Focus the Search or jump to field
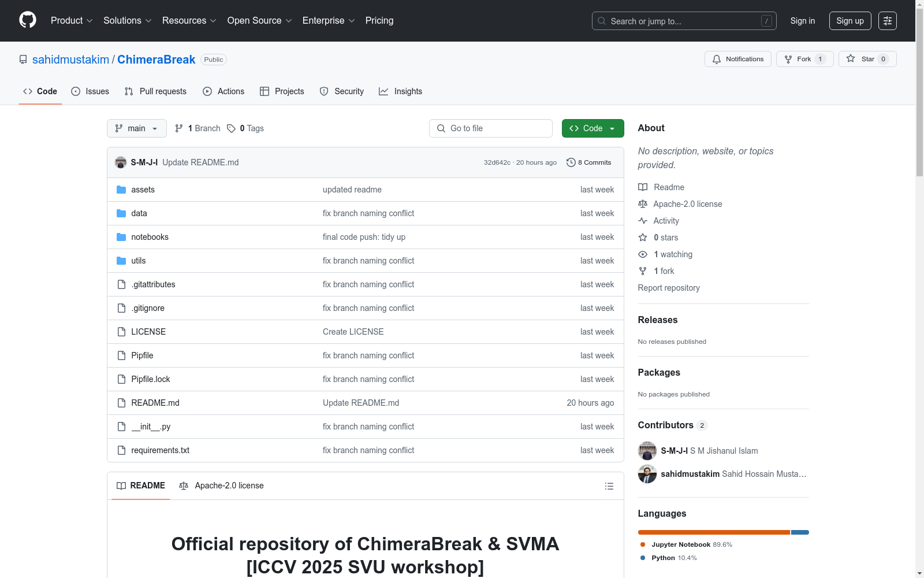This screenshot has width=924, height=578. click(684, 21)
